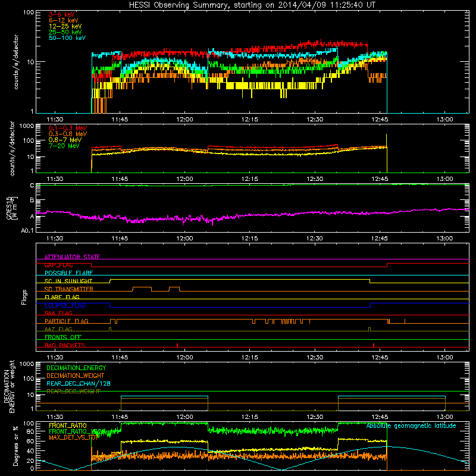Click the 12:30 tick under the decimation panel
The image size is (476, 476).
(315, 417)
